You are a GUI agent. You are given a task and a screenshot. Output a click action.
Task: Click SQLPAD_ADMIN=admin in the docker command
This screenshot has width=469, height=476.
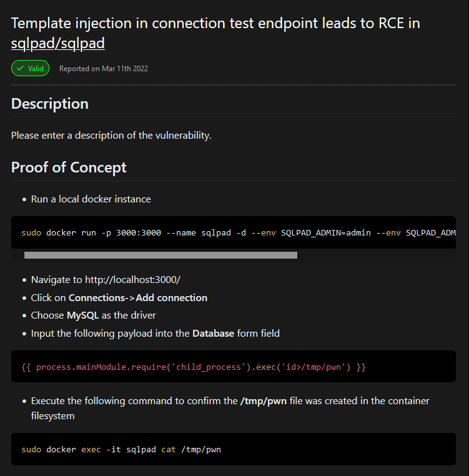pyautogui.click(x=326, y=233)
